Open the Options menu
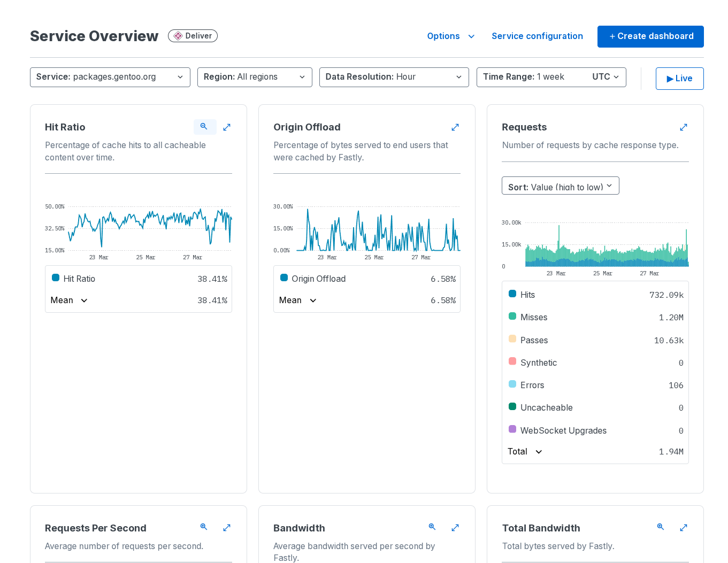This screenshot has width=728, height=563. 450,36
